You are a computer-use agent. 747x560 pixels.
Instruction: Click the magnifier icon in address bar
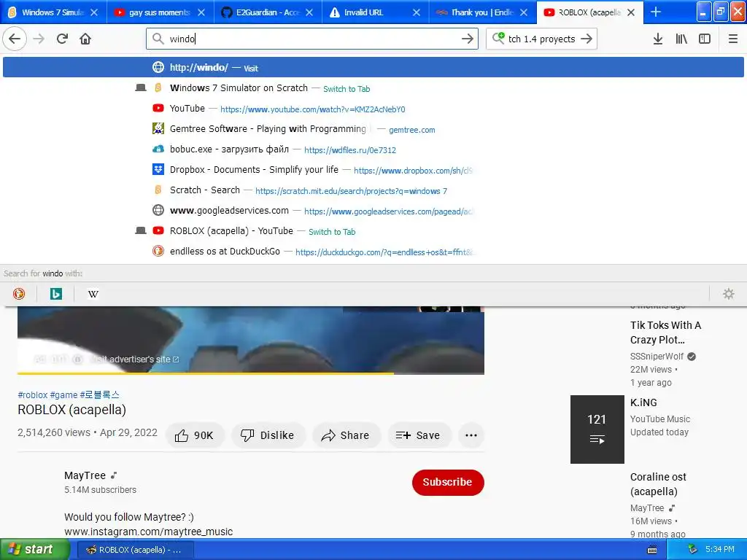pyautogui.click(x=158, y=39)
